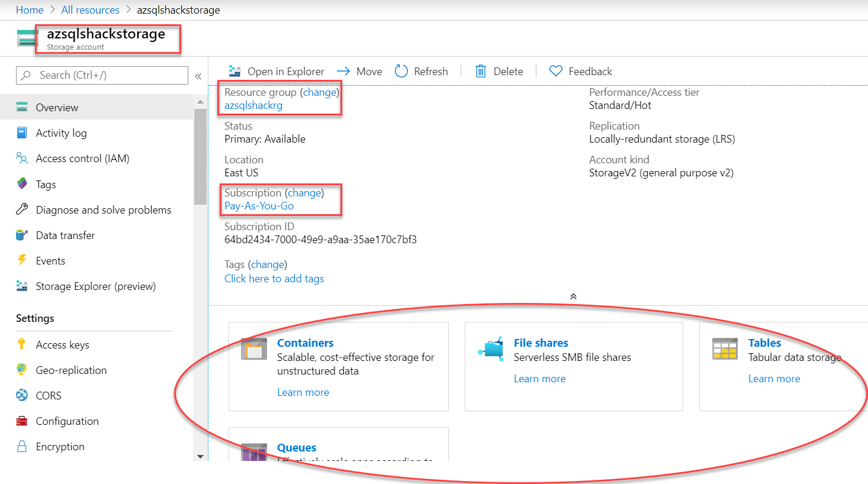Collapse the essentials section double chevron
The height and width of the screenshot is (484, 868).
[573, 296]
